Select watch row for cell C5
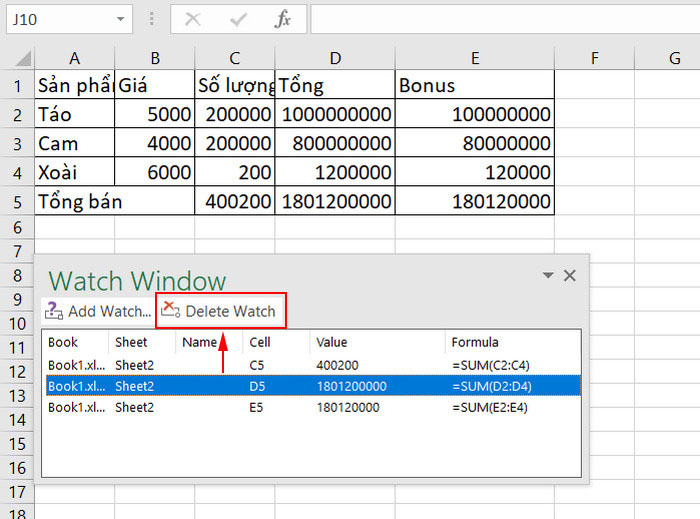700x519 pixels. point(312,365)
